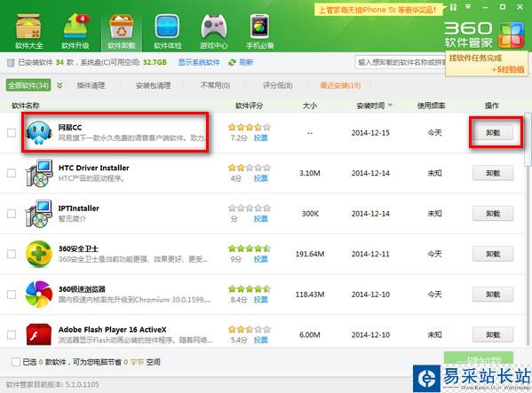Screen dimensions: 532x393
Task: Click the 360极速浏览器 app icon
Action: tap(39, 294)
